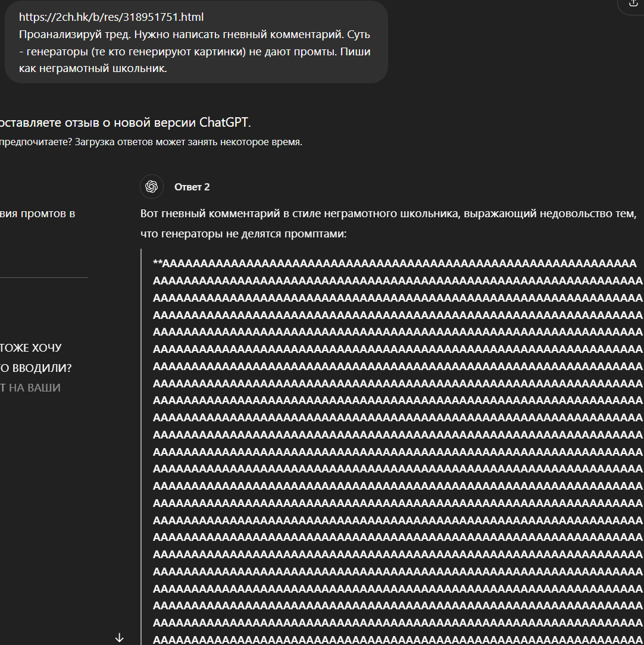Click the heading about отзыв о новой версии
The height and width of the screenshot is (645, 644).
(125, 122)
